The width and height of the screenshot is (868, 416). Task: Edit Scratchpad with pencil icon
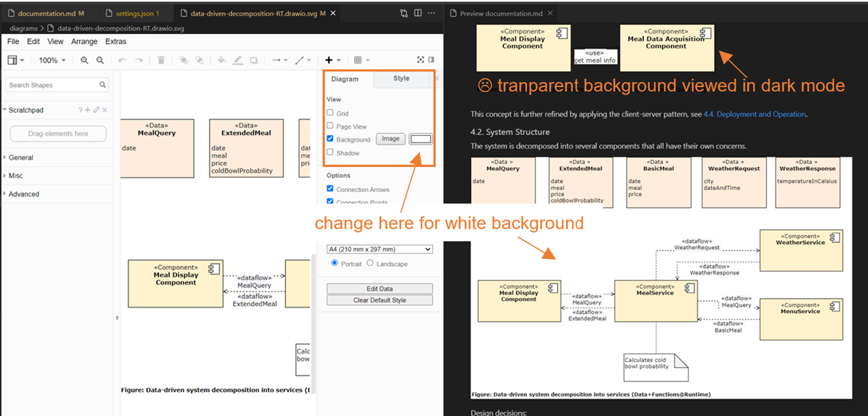tap(96, 110)
